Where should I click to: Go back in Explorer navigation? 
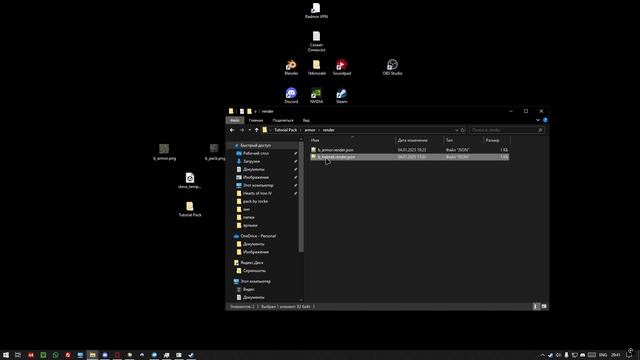pos(232,130)
